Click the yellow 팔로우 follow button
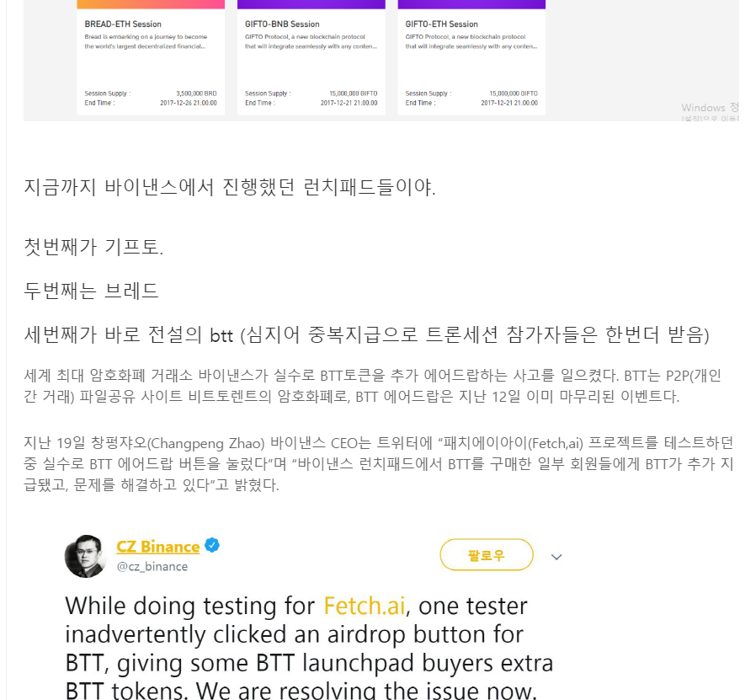The height and width of the screenshot is (700, 756). coord(487,555)
